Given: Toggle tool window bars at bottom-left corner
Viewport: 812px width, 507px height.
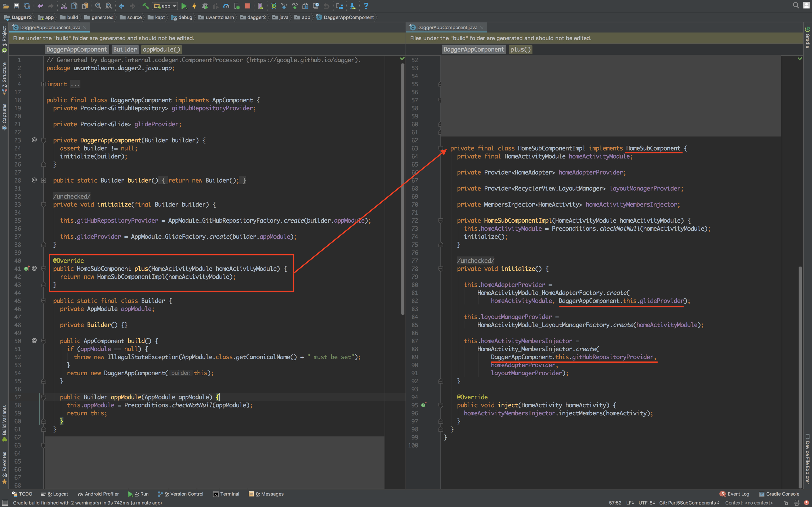Looking at the screenshot, I should (x=5, y=502).
